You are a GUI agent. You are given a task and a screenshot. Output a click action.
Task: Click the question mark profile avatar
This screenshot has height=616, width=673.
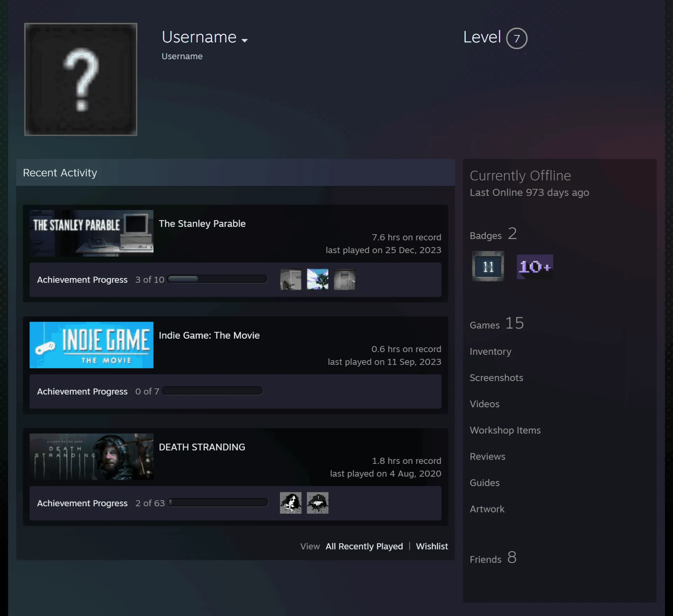coord(81,79)
